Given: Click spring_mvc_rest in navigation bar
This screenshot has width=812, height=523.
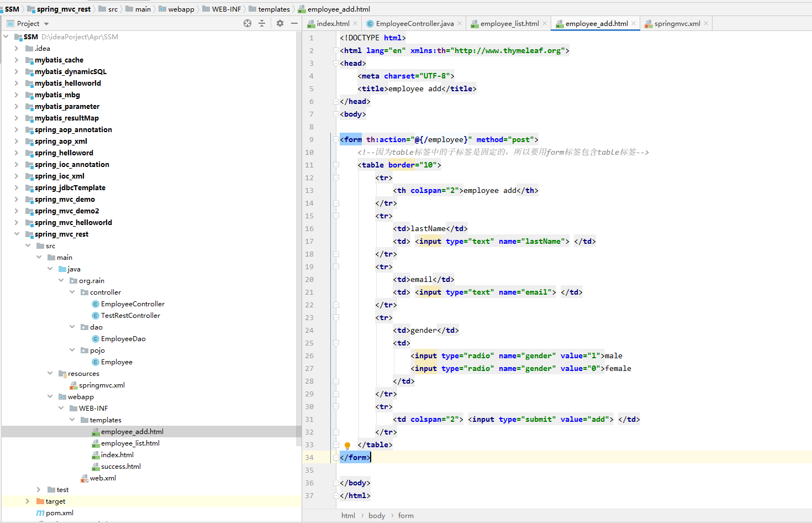Looking at the screenshot, I should point(64,9).
